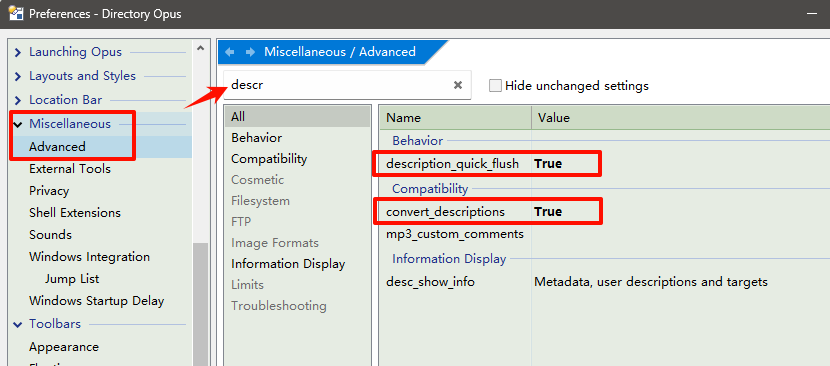
Task: Go forward with the blue right arrow
Action: coord(250,52)
